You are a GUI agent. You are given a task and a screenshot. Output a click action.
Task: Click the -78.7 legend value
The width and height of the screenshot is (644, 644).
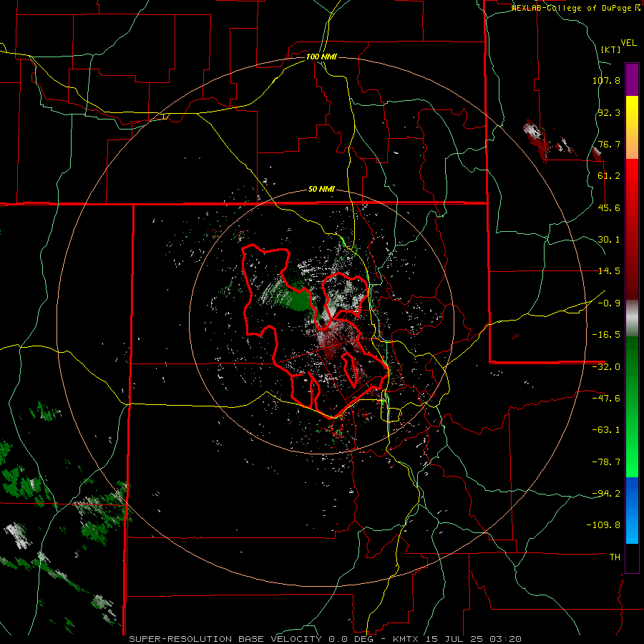click(606, 462)
